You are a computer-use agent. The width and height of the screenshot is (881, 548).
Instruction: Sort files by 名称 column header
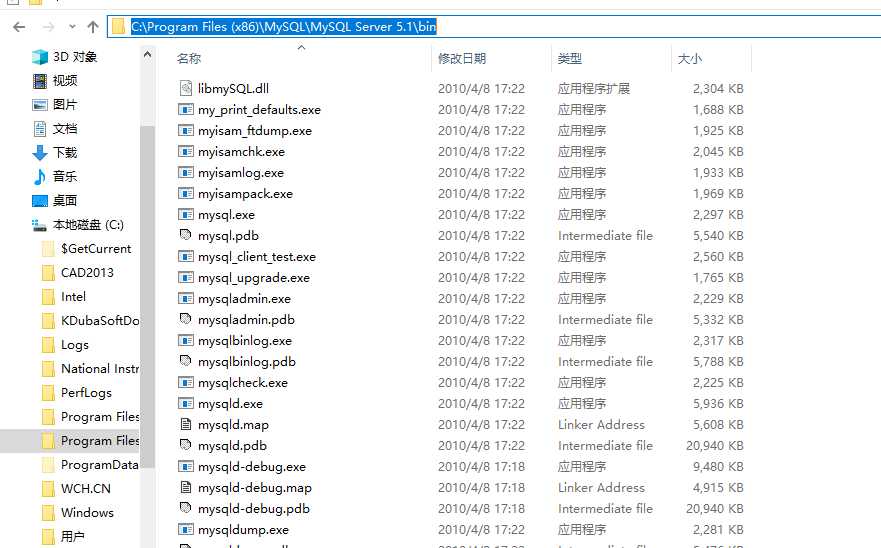pos(189,58)
